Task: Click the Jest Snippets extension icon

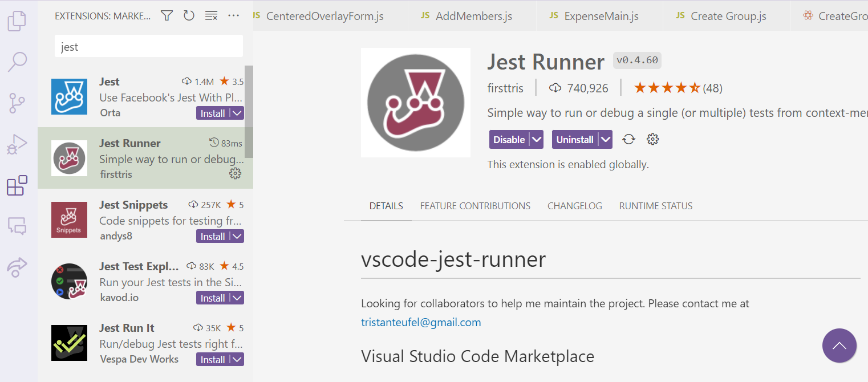Action: (69, 220)
